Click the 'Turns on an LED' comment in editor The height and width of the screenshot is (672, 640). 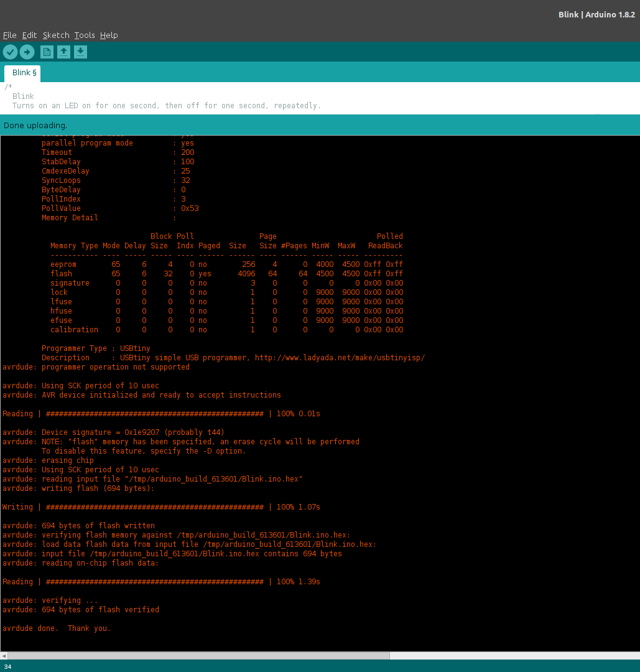point(166,106)
